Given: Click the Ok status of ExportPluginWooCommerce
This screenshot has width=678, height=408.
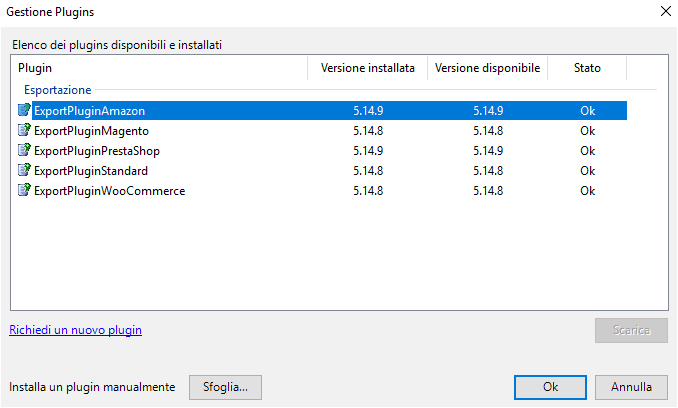Looking at the screenshot, I should point(588,191).
